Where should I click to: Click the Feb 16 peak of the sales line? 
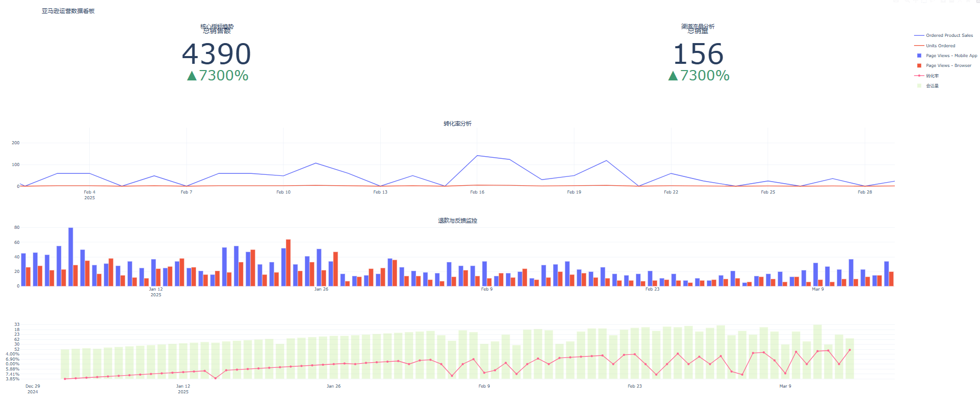click(x=477, y=156)
